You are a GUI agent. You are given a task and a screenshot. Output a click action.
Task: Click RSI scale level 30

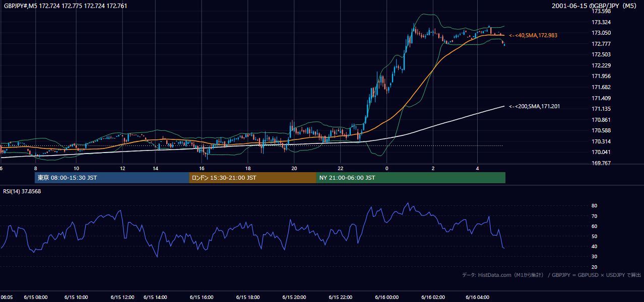595,257
